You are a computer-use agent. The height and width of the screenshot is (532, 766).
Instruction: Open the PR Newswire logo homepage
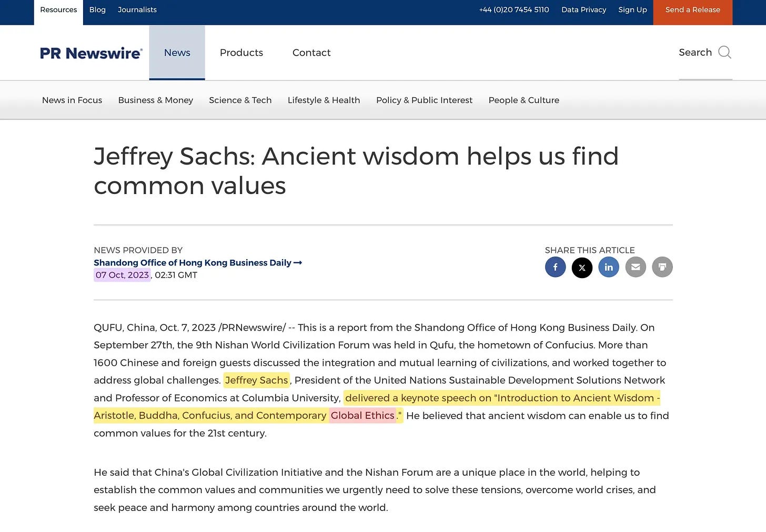92,53
